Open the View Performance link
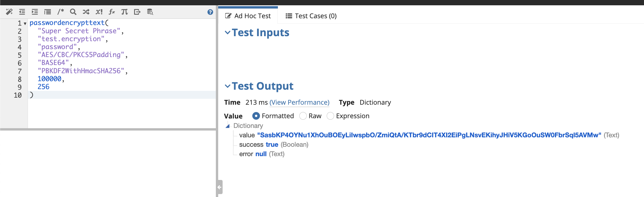The height and width of the screenshot is (197, 644). coord(299,102)
